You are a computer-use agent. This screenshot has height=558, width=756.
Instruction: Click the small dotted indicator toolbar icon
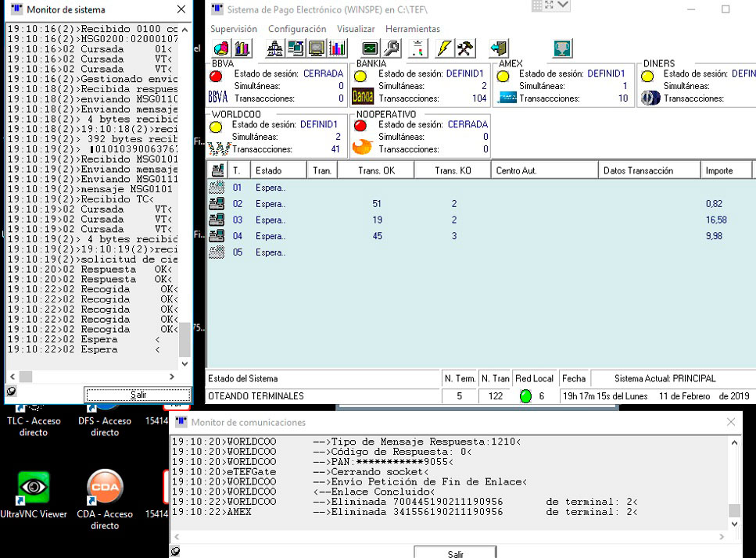417,48
